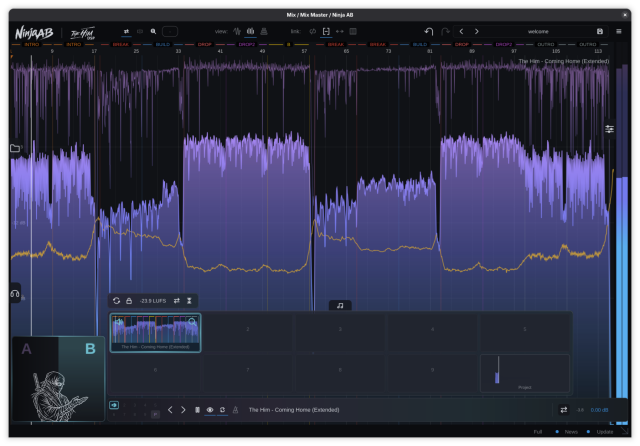Click the magnifier icon on slot 1 thumbnail

pos(192,322)
